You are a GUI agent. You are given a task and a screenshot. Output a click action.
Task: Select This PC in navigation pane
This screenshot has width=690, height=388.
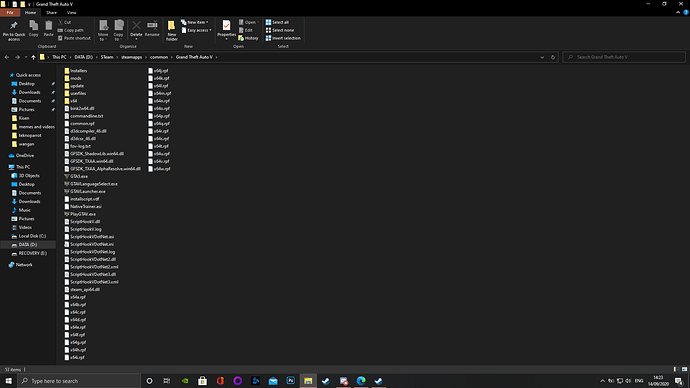tap(23, 167)
